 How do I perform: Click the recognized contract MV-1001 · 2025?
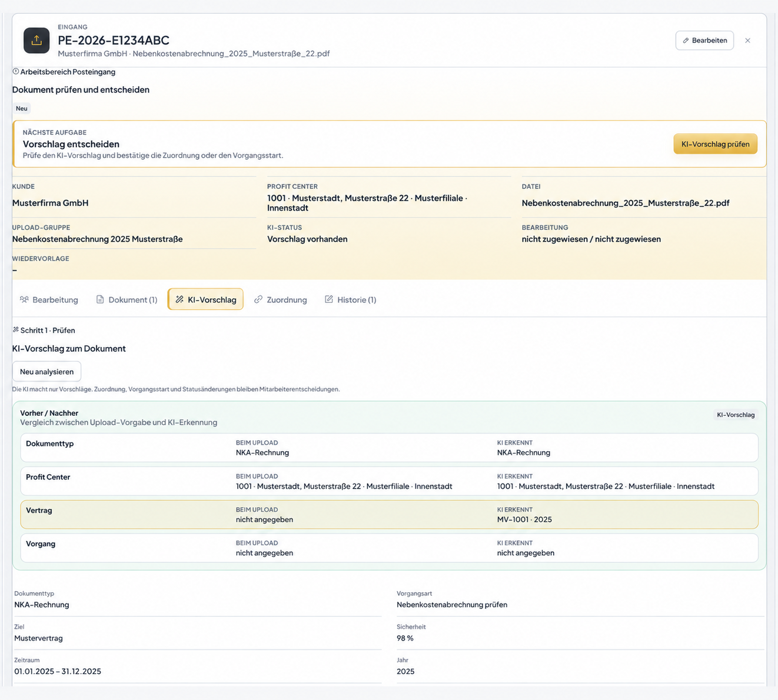pos(524,519)
